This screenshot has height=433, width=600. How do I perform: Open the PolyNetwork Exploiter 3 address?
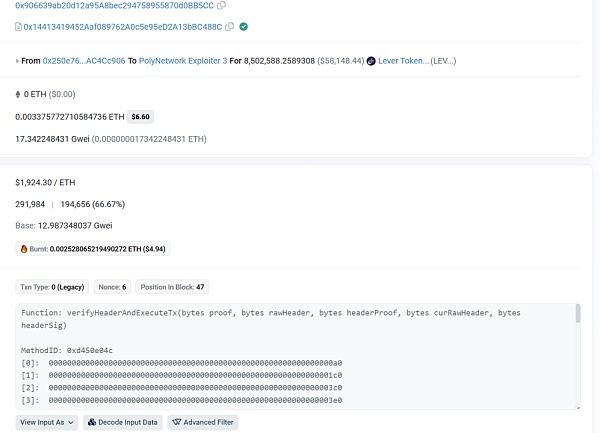pos(183,61)
